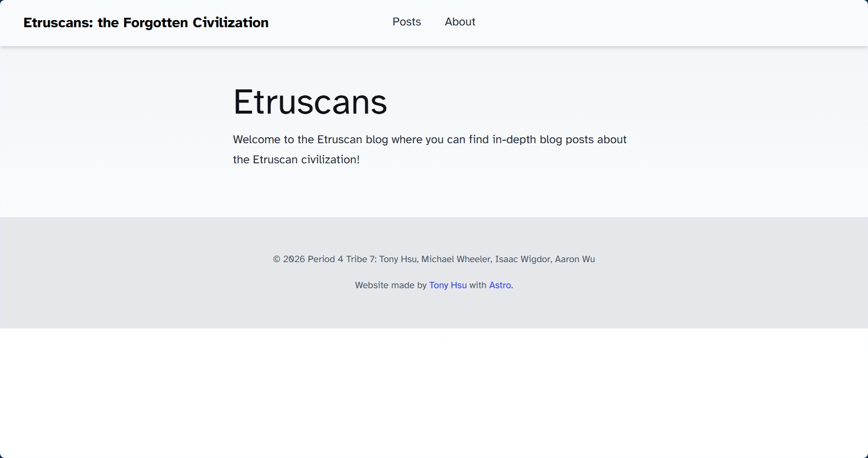Click the site title 'Etruscans: the Forgotten Civilization'
Image resolution: width=868 pixels, height=458 pixels.
[145, 22]
